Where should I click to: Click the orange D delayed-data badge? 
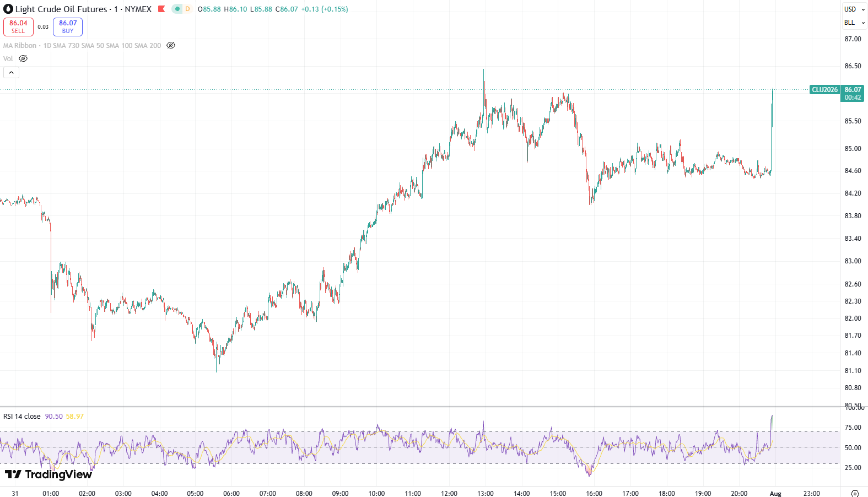tap(187, 9)
